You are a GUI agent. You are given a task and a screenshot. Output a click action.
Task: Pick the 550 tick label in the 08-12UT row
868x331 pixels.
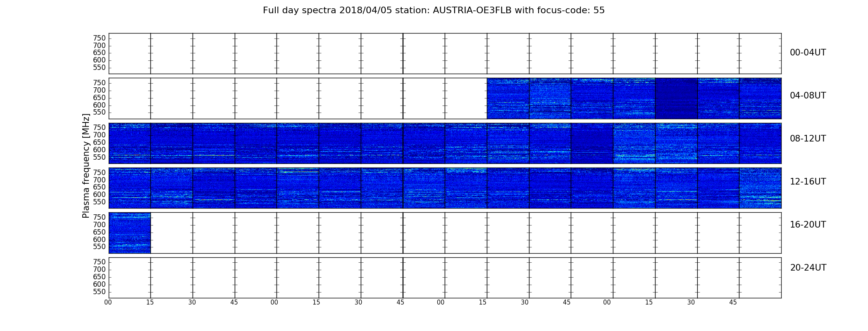(99, 158)
